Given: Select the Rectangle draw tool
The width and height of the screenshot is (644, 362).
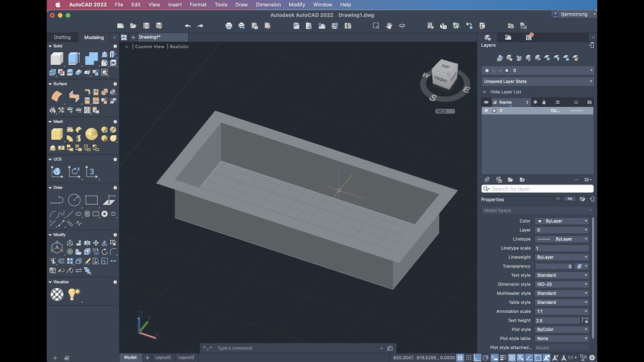Looking at the screenshot, I should [x=91, y=200].
